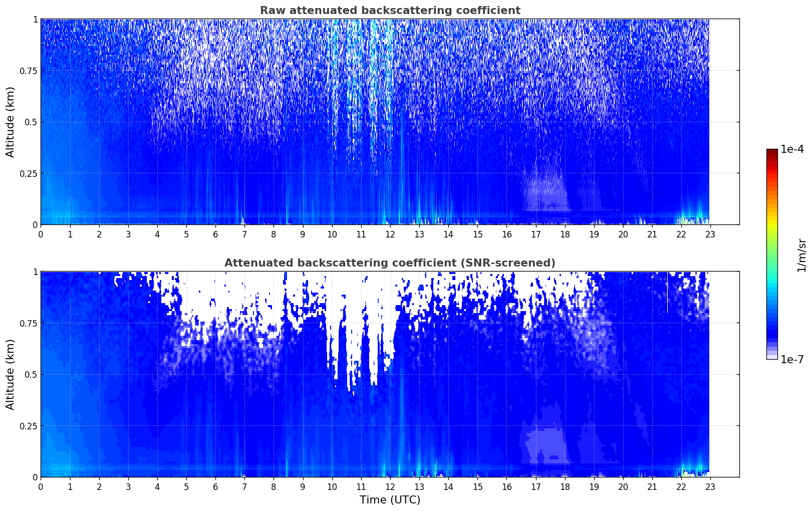Click the 'Time (UTC)' axis label
The width and height of the screenshot is (812, 511).
click(390, 500)
